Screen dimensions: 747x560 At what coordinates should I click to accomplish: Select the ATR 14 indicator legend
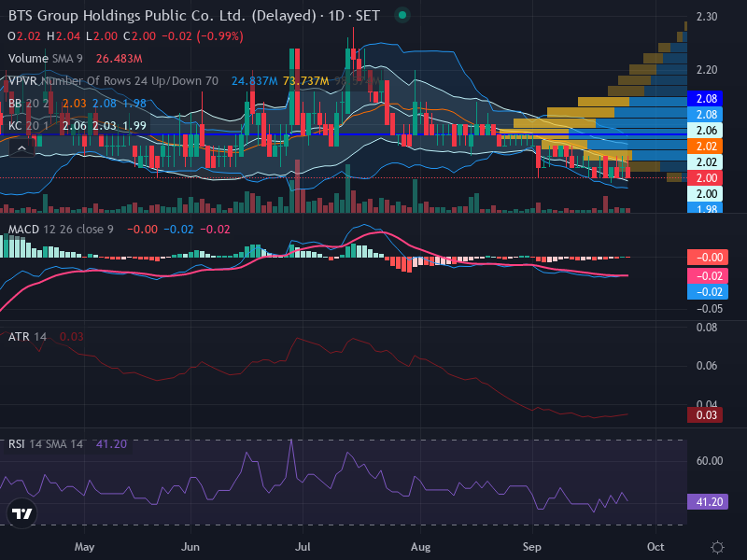pyautogui.click(x=28, y=337)
